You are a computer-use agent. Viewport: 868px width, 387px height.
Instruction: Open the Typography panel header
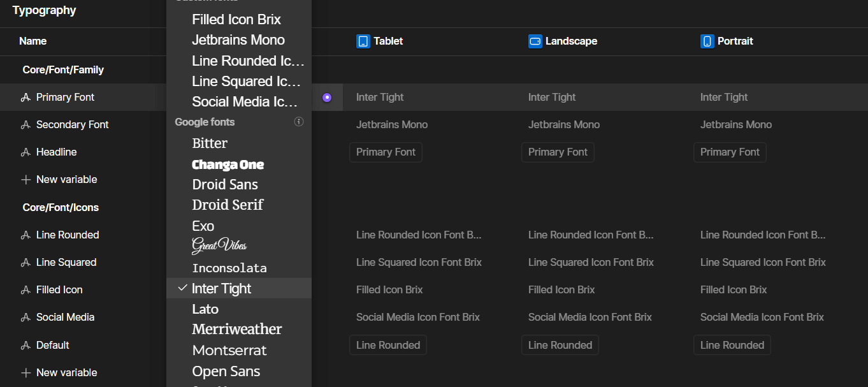click(44, 10)
